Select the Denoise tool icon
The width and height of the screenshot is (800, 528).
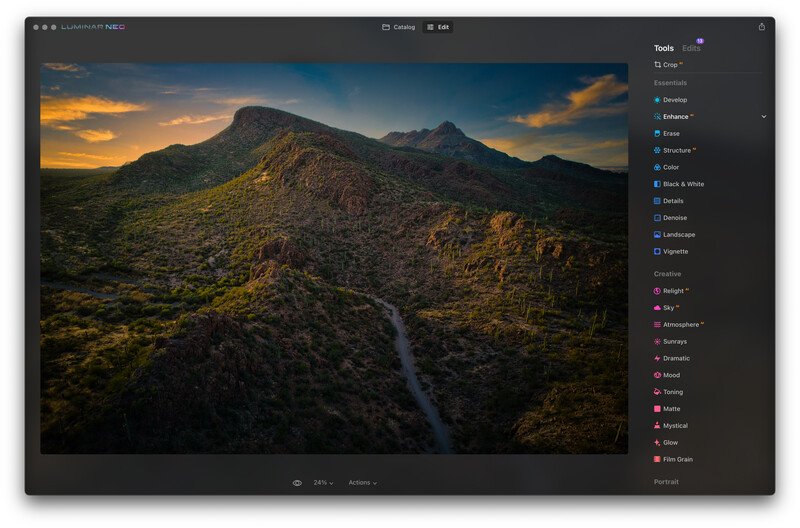(x=657, y=218)
